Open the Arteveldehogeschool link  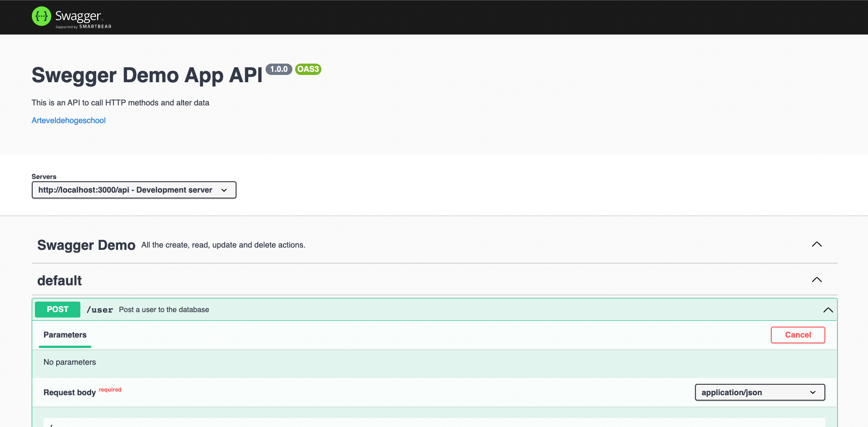(x=69, y=120)
